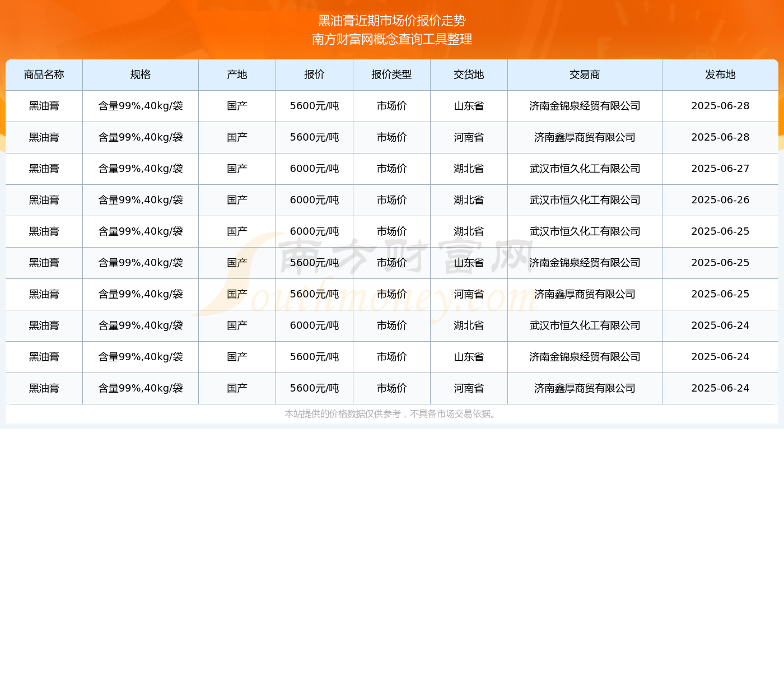The height and width of the screenshot is (675, 784).
Task: Click 湖北省 in the 2025-06-26 row
Action: (x=469, y=200)
